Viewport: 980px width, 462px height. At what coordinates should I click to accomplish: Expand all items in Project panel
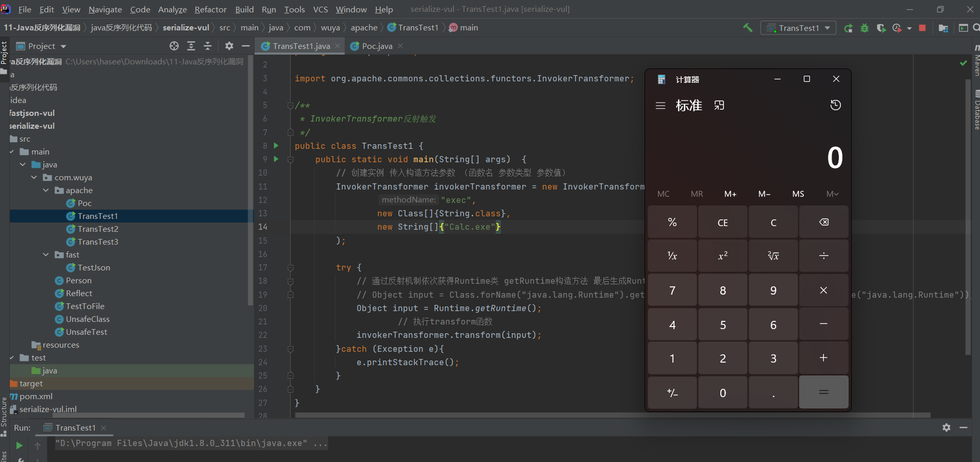point(191,46)
